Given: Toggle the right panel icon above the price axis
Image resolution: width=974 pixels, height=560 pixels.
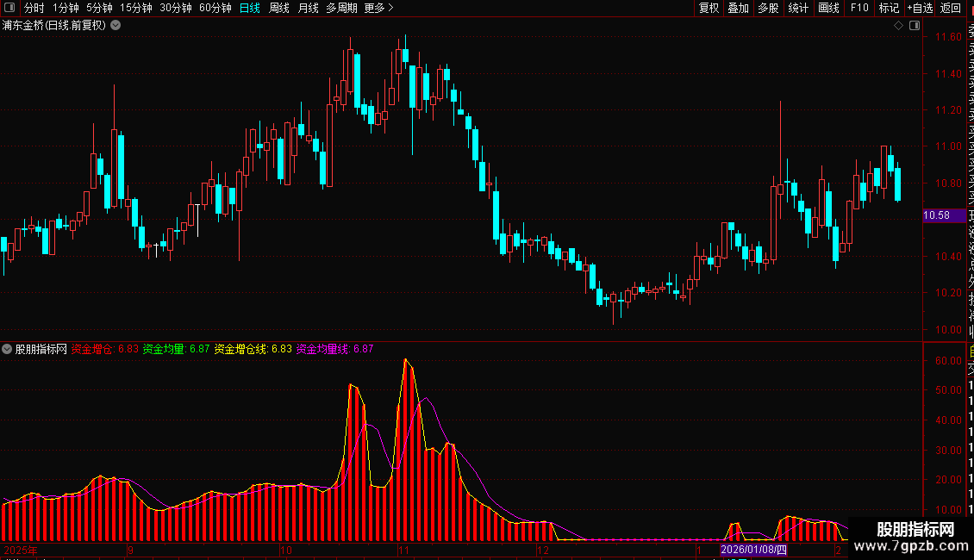Looking at the screenshot, I should pos(915,26).
